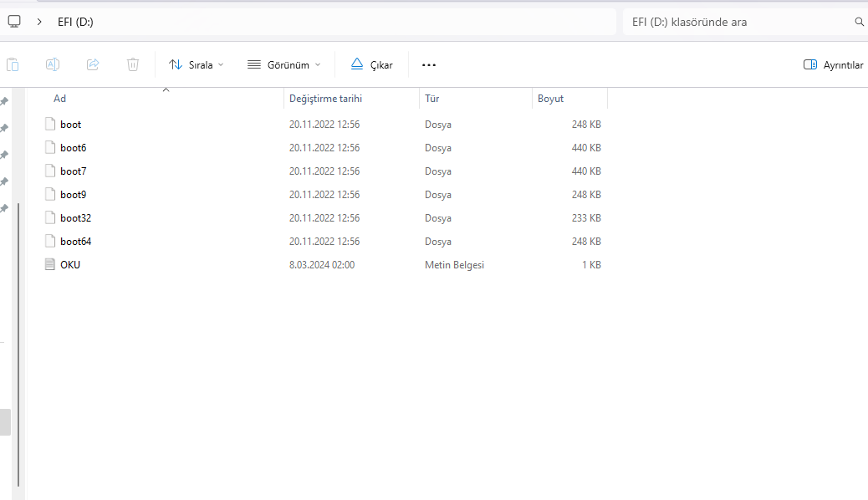Click the share icon in toolbar
The image size is (868, 500).
[93, 64]
